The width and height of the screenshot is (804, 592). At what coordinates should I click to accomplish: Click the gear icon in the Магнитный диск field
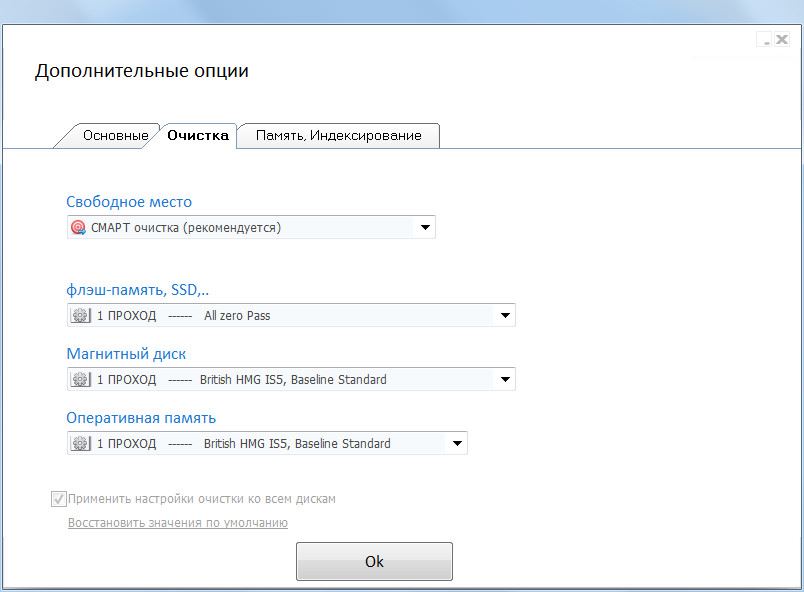(79, 380)
